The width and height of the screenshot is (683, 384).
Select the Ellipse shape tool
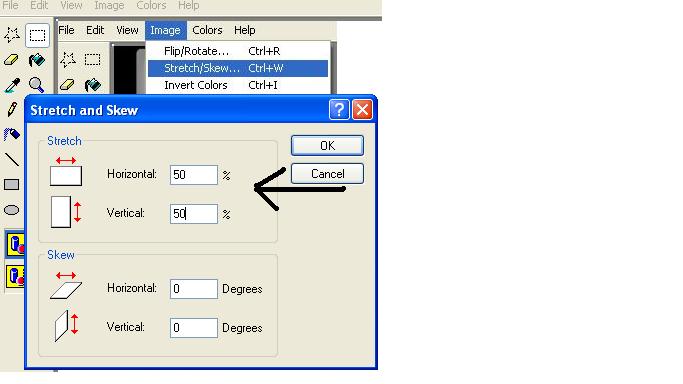[12, 210]
